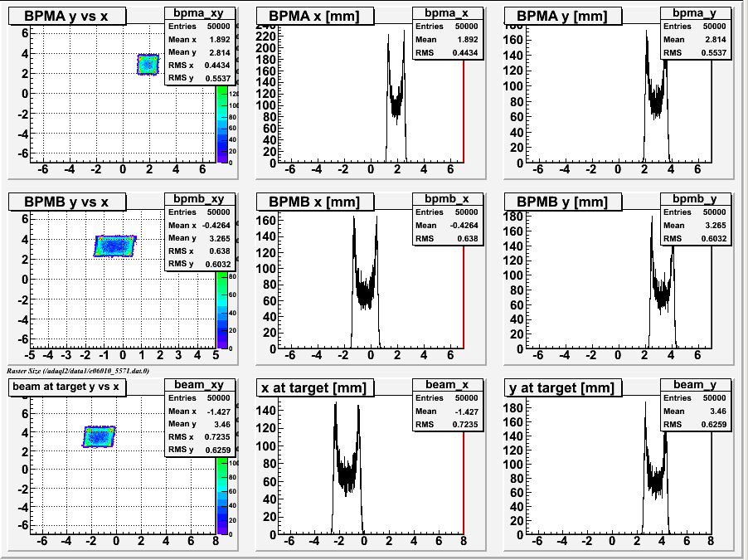
Task: Click 'RMS 0.5537' in bpma_y stats
Action: pyautogui.click(x=696, y=52)
